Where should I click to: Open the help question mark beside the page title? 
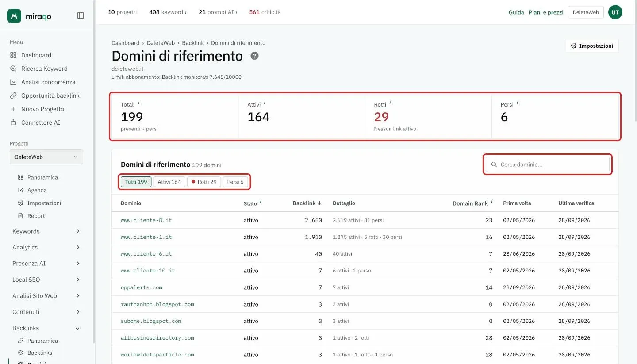tap(254, 56)
